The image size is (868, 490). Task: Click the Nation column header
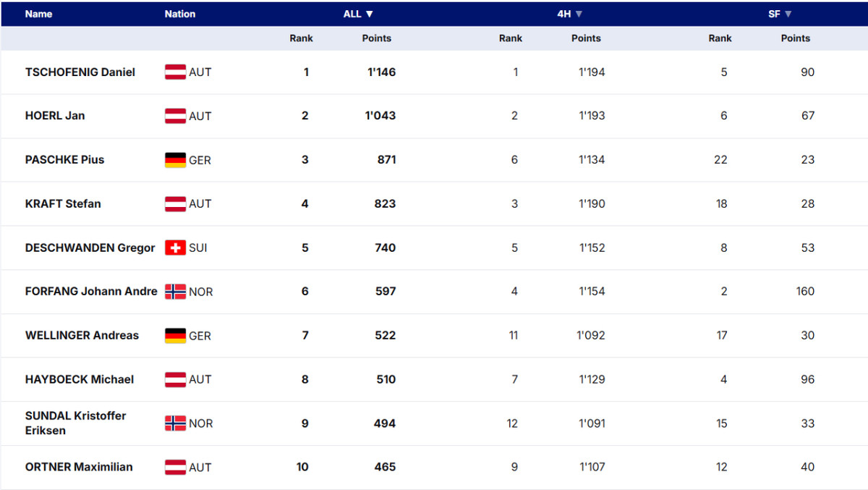[180, 14]
